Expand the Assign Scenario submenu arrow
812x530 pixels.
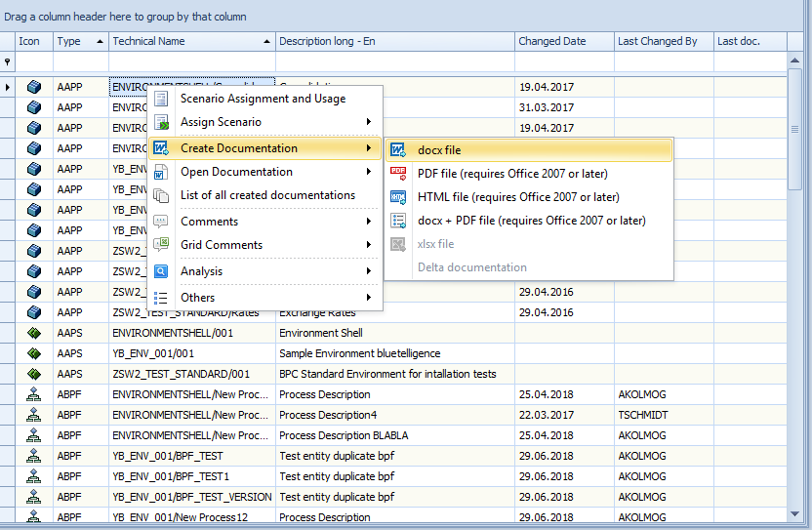(x=369, y=122)
